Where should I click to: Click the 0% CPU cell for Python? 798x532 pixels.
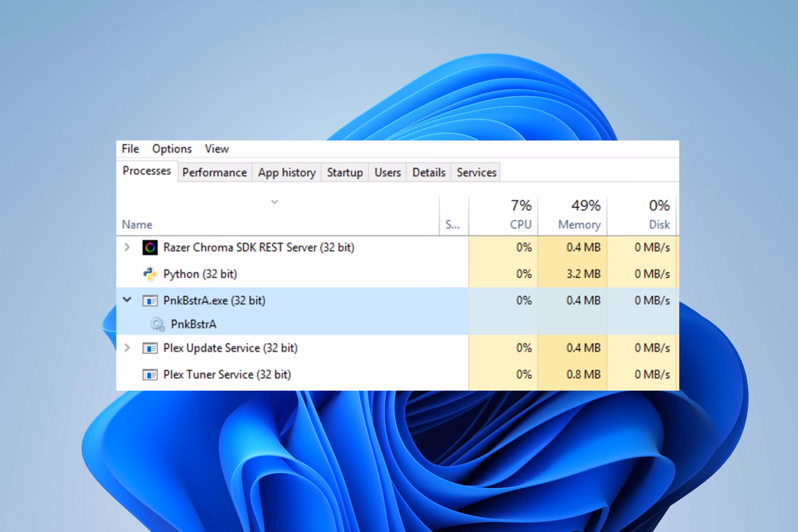click(x=503, y=274)
